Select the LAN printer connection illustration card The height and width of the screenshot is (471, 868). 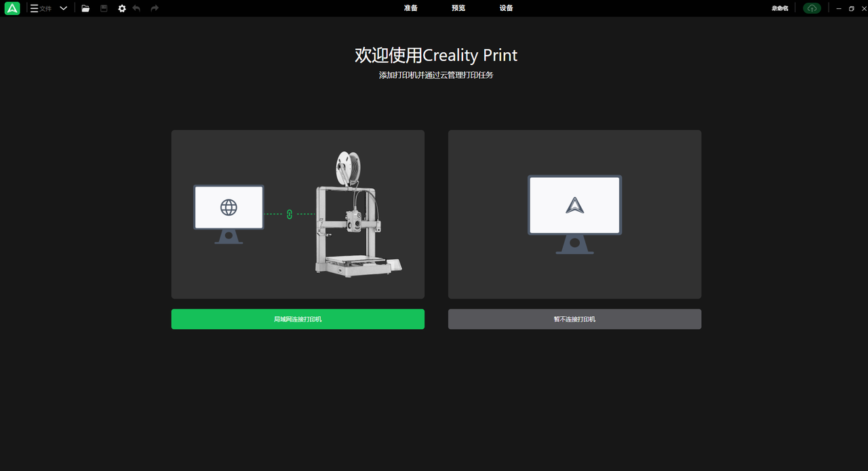click(x=298, y=214)
